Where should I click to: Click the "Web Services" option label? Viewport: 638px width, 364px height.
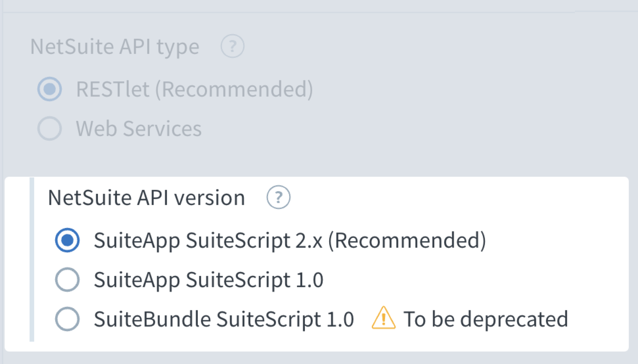(x=139, y=128)
